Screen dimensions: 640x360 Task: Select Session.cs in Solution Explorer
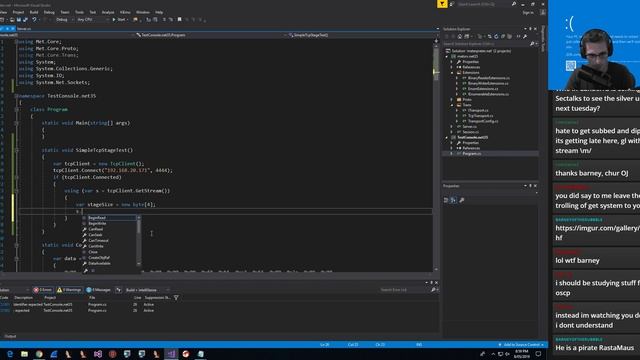tap(470, 132)
